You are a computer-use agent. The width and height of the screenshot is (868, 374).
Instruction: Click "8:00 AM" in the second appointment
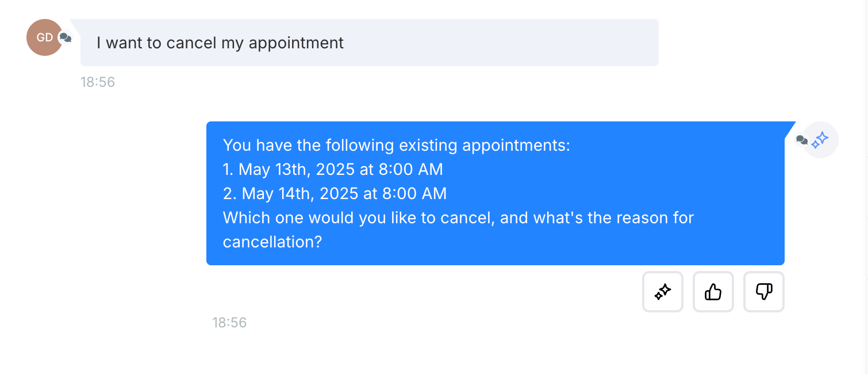(414, 193)
